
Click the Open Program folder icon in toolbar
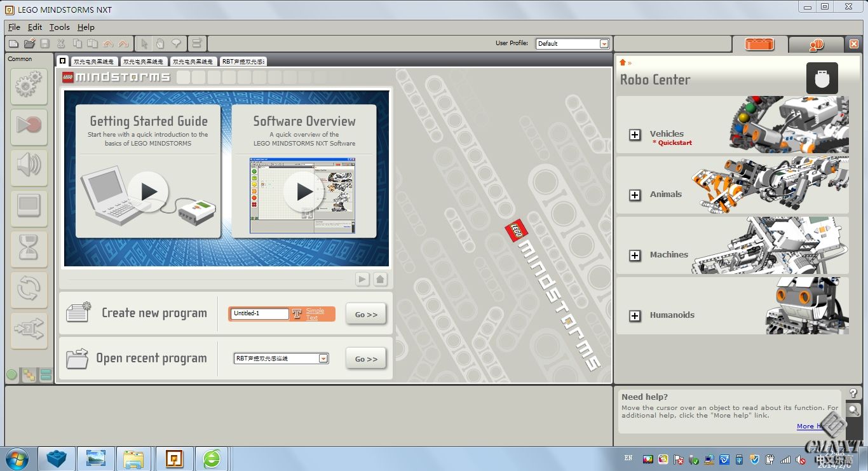pos(29,43)
